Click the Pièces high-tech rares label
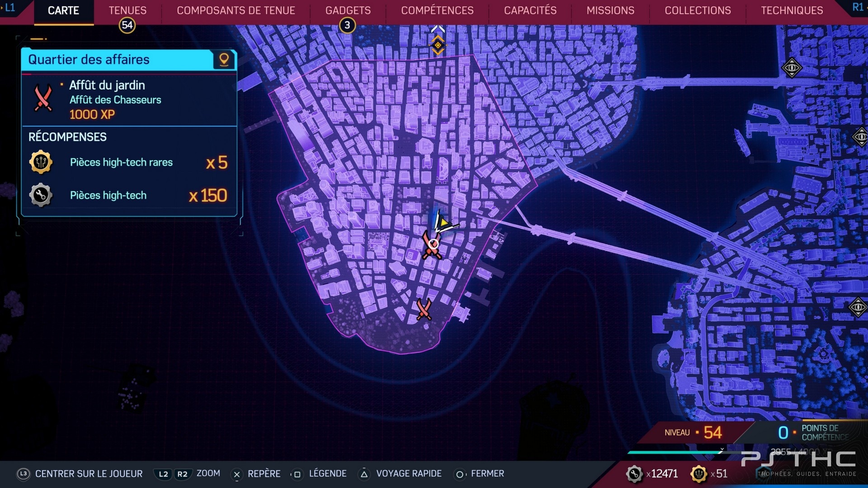This screenshot has width=868, height=488. 121,162
